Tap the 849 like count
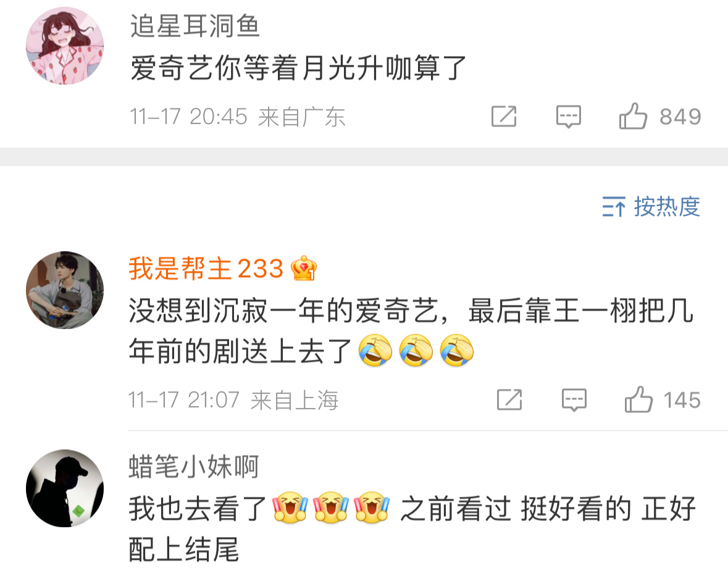Screen dimensions: 728x576 pyautogui.click(x=680, y=117)
